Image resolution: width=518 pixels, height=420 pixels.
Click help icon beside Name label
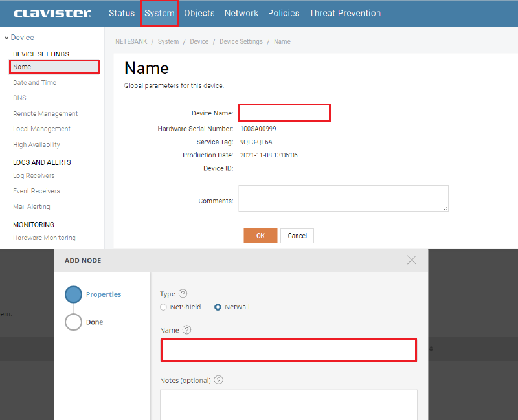click(x=187, y=329)
